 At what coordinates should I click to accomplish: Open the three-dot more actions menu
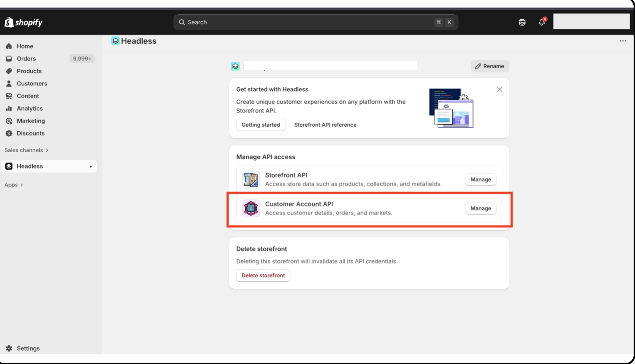pyautogui.click(x=623, y=41)
